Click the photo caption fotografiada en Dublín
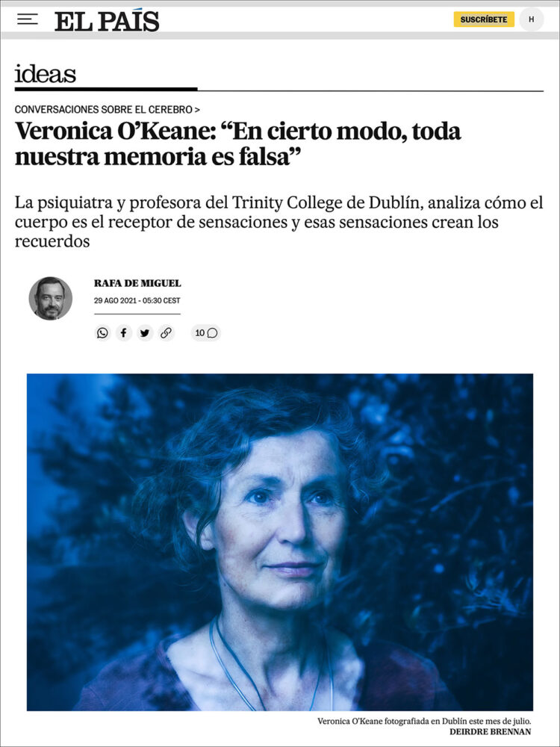 [x=424, y=722]
